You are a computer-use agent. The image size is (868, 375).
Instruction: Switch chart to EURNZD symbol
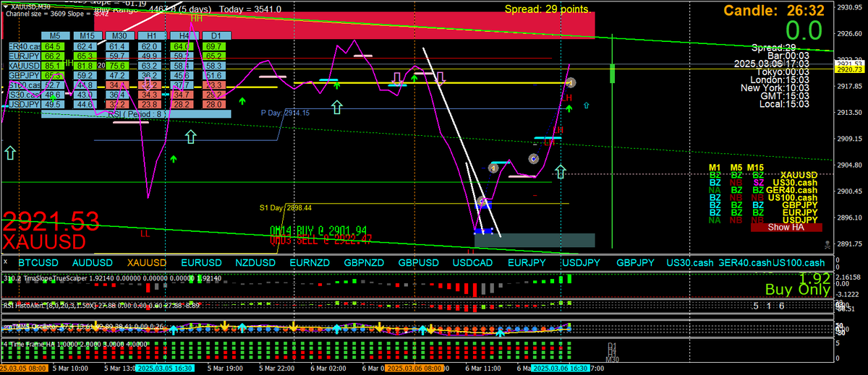point(310,263)
